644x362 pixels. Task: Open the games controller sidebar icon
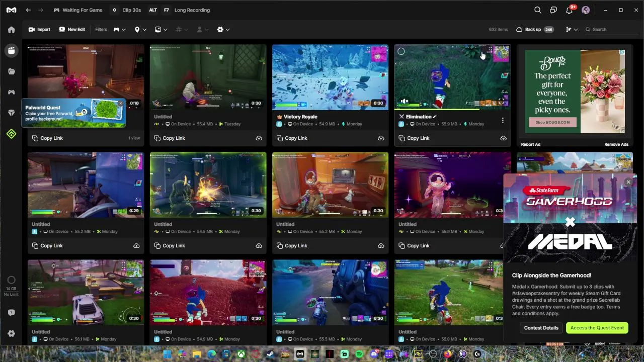coord(11,93)
